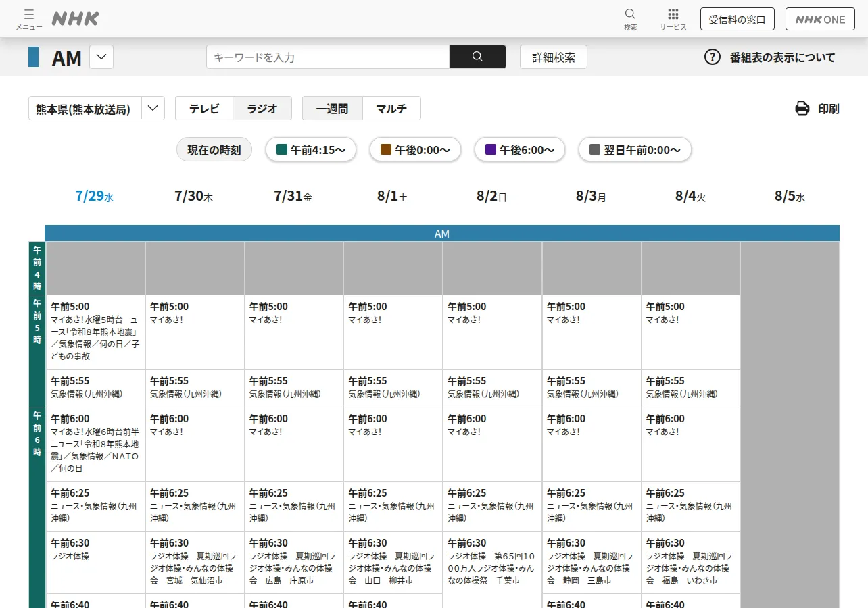The height and width of the screenshot is (608, 868).
Task: Select the 8/3 月 date tab
Action: 591,197
